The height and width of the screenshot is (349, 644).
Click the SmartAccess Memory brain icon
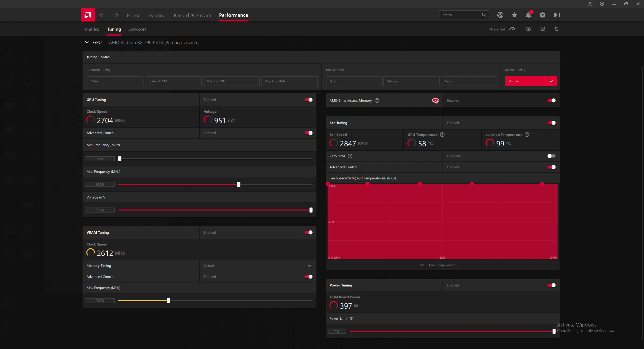click(x=435, y=100)
